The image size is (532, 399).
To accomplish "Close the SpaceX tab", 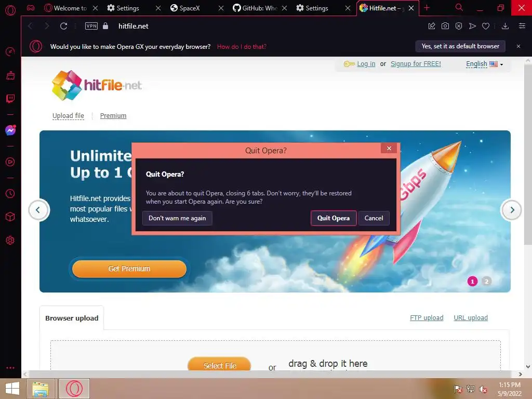I will point(221,8).
